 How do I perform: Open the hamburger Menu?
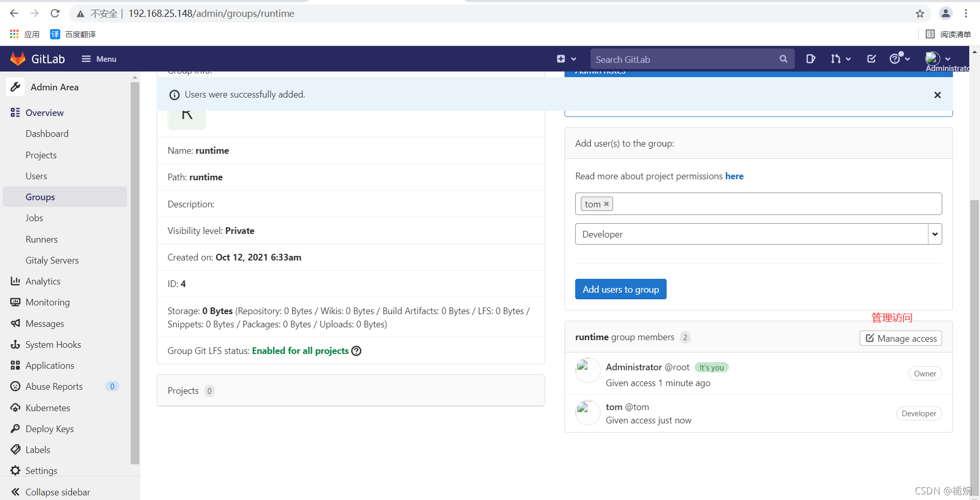[99, 59]
